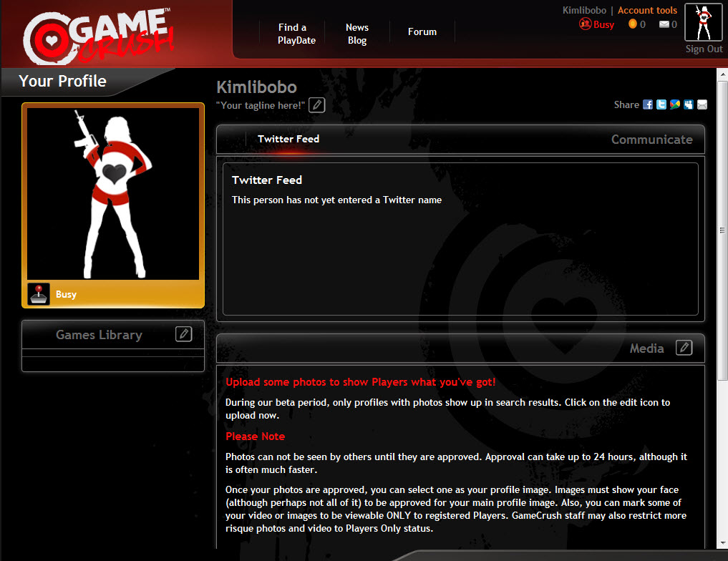Select the Twitter Feed tab
Screen dimensions: 728x561
(x=288, y=139)
